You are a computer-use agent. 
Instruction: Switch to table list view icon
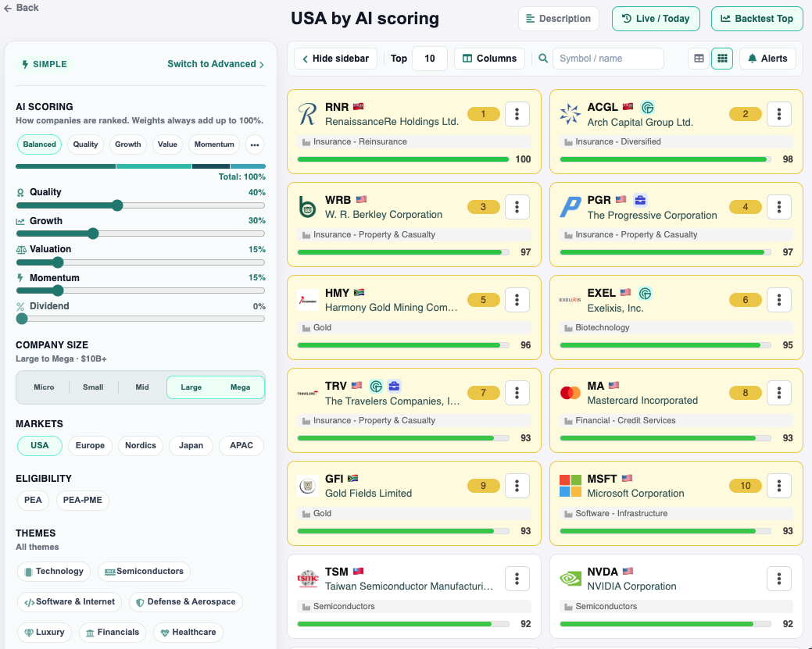(x=699, y=59)
